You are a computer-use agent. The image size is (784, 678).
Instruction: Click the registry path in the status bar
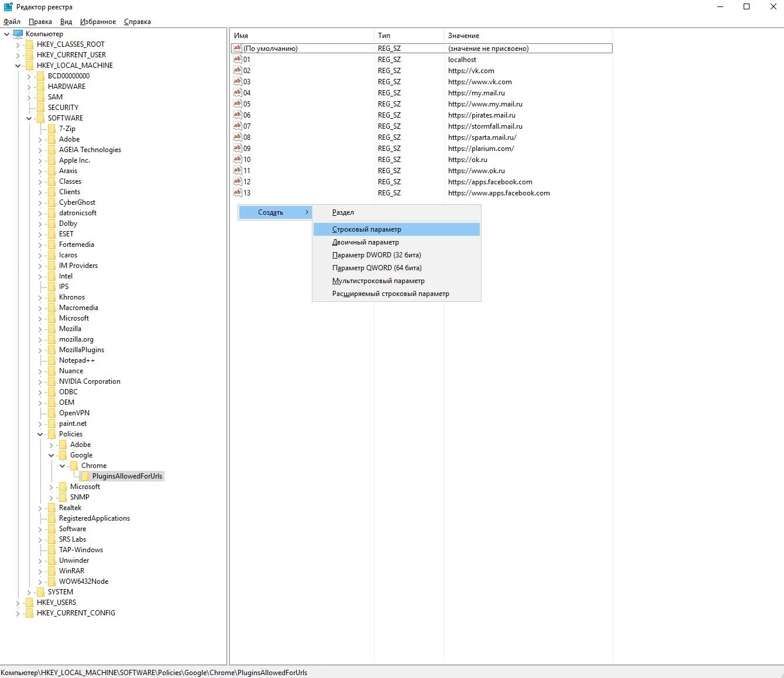[154, 673]
